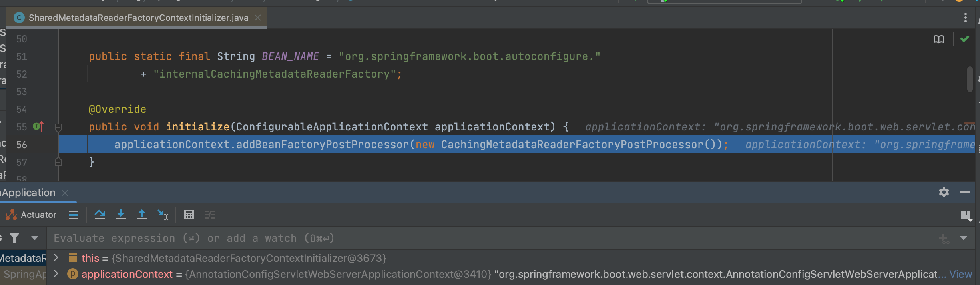Expand the applicationContext variable node
The image size is (980, 285).
(56, 274)
